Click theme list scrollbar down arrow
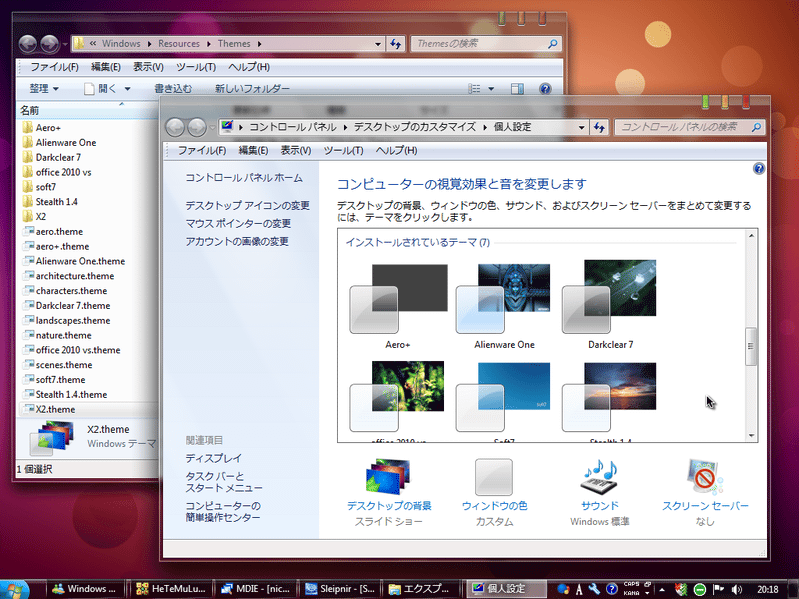This screenshot has height=599, width=799. coord(751,436)
